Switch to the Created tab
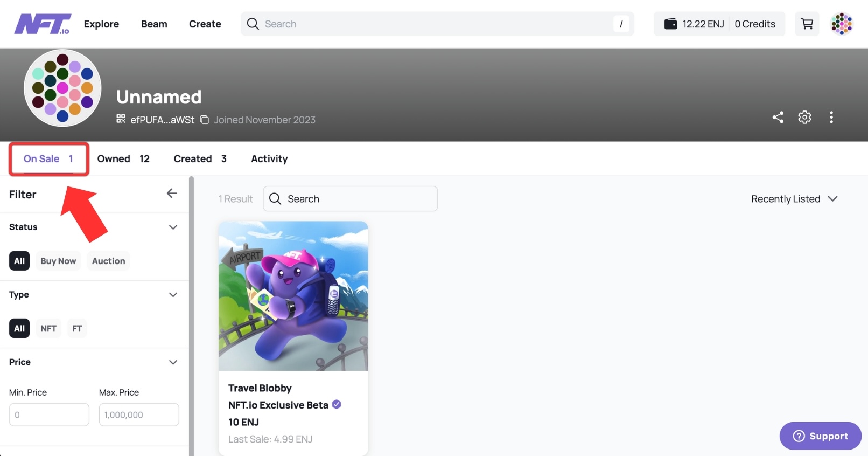Viewport: 868px width, 456px height. click(x=200, y=158)
